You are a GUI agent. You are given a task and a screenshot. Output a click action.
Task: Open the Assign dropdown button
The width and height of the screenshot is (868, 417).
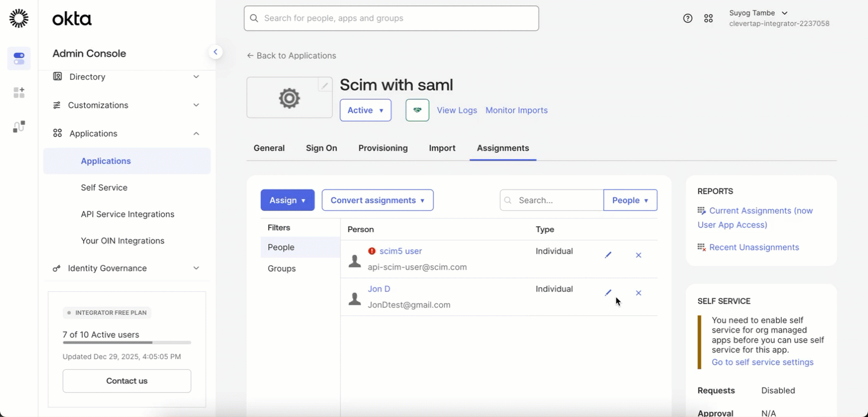288,200
